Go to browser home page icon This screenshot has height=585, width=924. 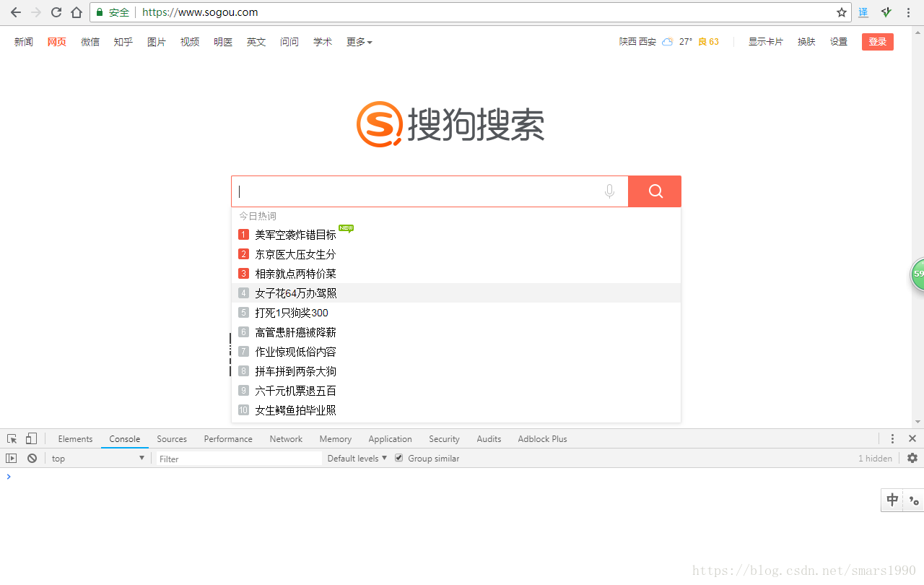click(x=77, y=12)
